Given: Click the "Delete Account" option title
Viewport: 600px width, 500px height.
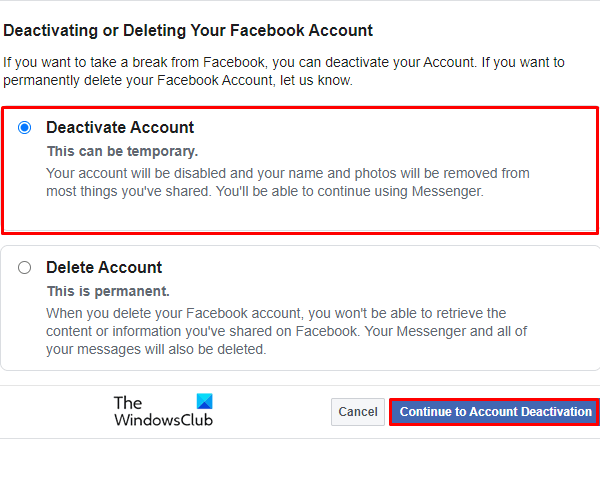Looking at the screenshot, I should click(x=104, y=268).
